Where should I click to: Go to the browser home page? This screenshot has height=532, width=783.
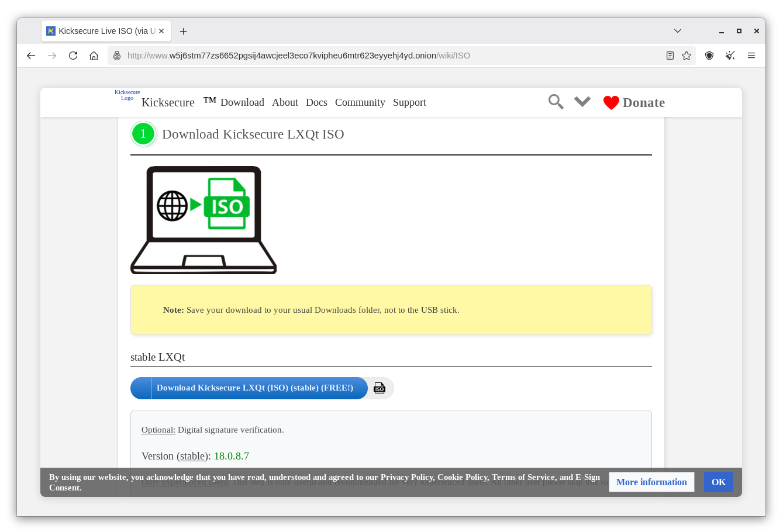[94, 55]
